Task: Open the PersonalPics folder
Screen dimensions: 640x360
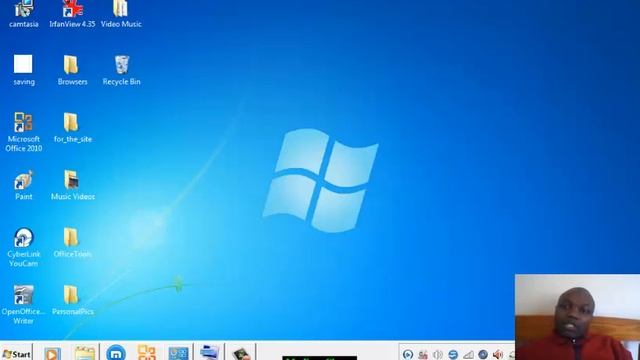Action: point(72,300)
